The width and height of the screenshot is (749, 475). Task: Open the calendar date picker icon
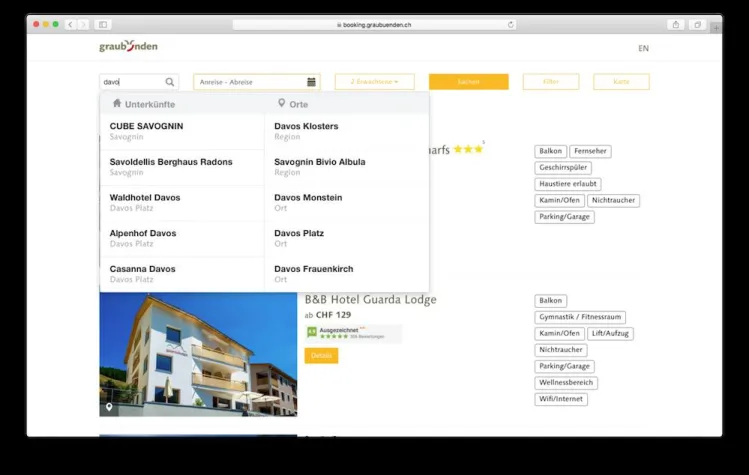pos(312,82)
